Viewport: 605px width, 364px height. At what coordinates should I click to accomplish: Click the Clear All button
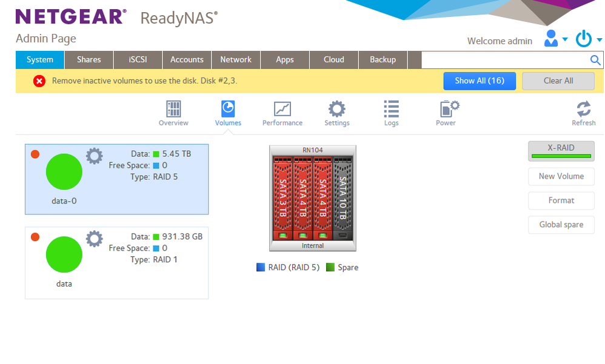click(x=558, y=81)
